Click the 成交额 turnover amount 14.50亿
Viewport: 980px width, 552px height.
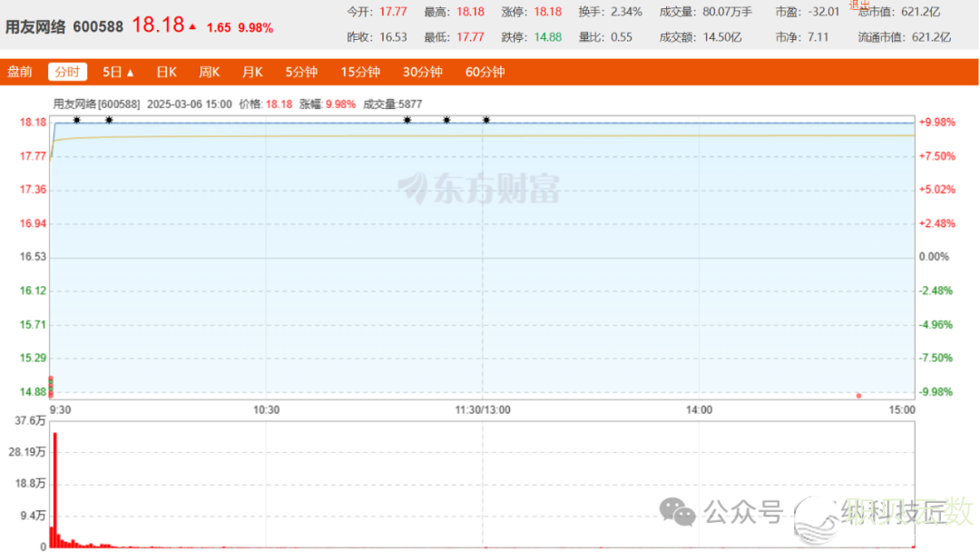point(722,37)
